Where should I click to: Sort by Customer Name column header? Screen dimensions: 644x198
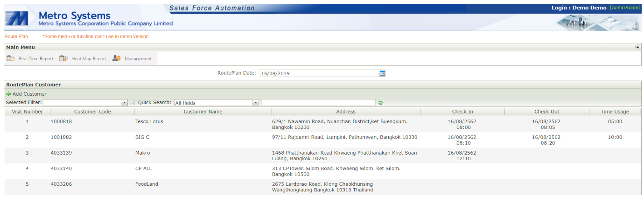coord(203,112)
